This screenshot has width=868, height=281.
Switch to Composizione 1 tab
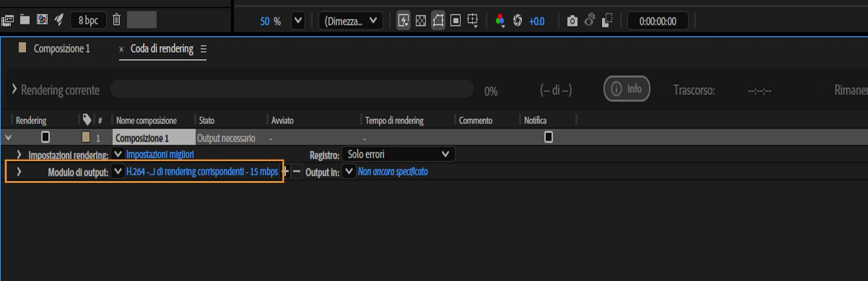click(x=62, y=48)
